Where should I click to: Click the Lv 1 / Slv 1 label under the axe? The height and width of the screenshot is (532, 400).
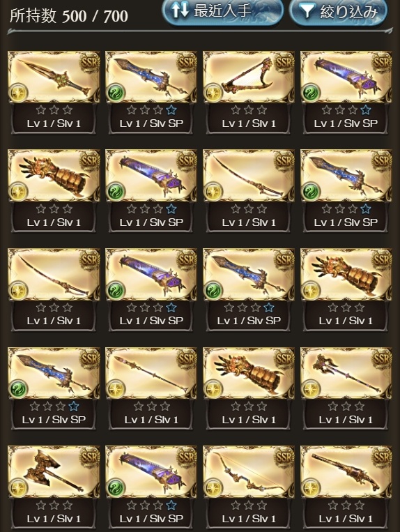coord(54,519)
